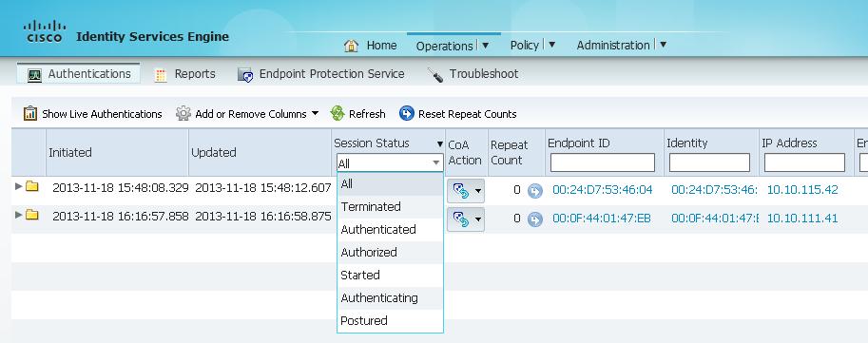The height and width of the screenshot is (343, 868).
Task: Click the Troubleshoot screwdriver icon
Action: click(x=435, y=75)
